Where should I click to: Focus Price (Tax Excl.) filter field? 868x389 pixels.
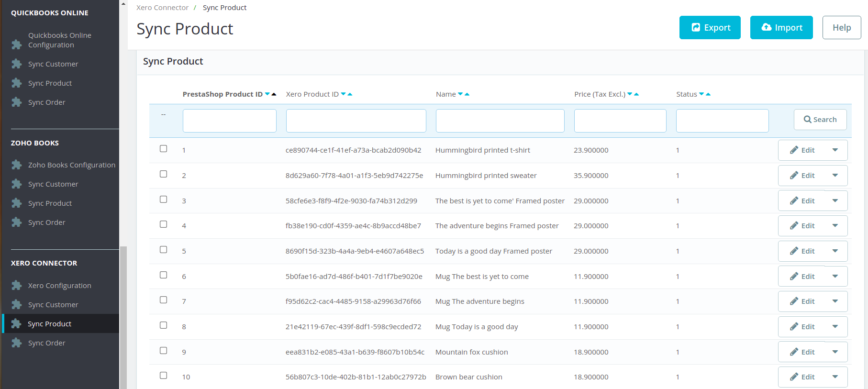[620, 121]
